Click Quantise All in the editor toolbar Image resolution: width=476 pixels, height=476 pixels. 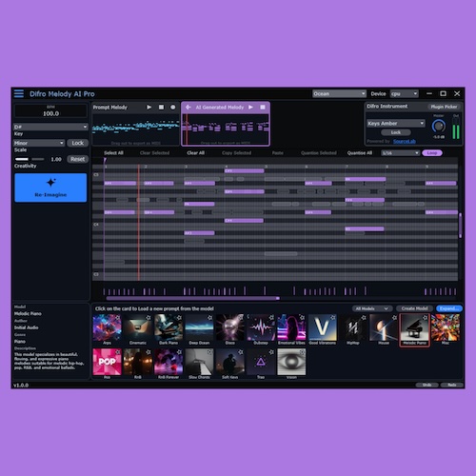click(x=360, y=153)
